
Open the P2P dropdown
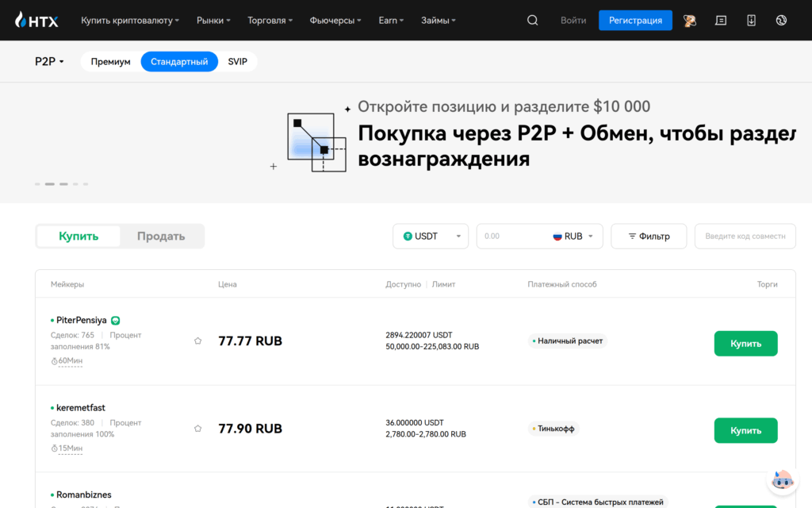pos(49,62)
